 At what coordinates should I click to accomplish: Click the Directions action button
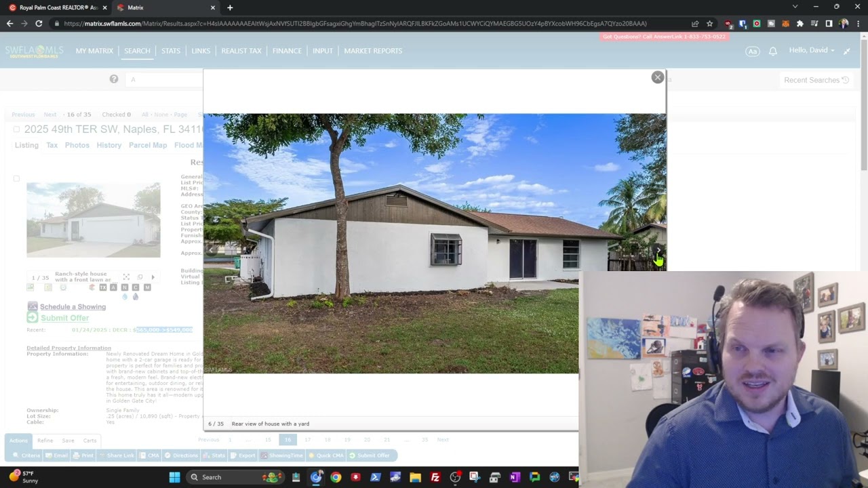181,455
